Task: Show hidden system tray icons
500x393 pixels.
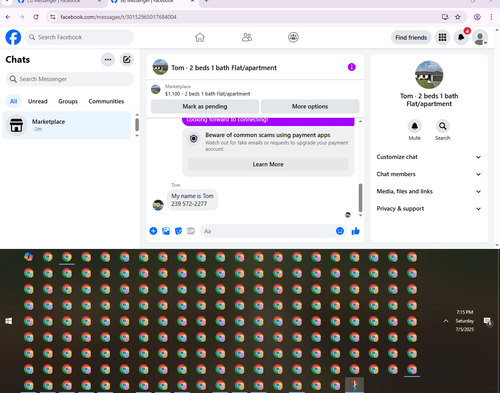Action: click(x=446, y=321)
